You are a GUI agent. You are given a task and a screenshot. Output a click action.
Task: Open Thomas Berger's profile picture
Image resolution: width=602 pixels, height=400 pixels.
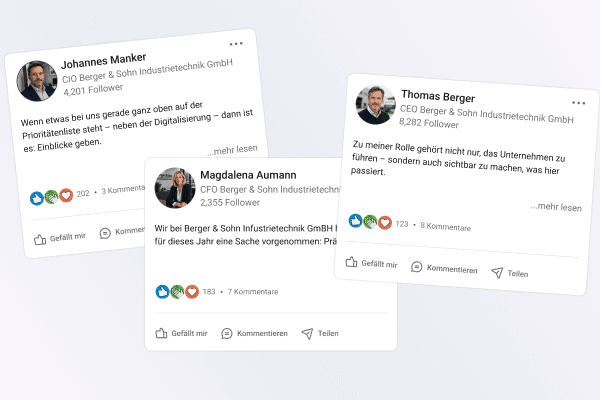375,104
